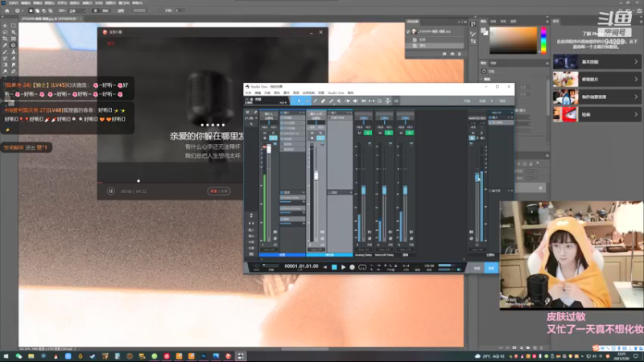Switch to the 色板 tab in Color panel

pyautogui.click(x=493, y=22)
